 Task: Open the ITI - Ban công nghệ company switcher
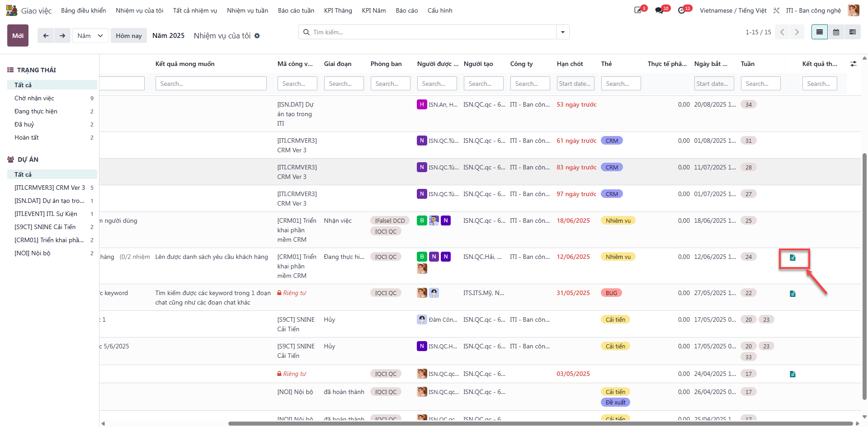pos(814,10)
